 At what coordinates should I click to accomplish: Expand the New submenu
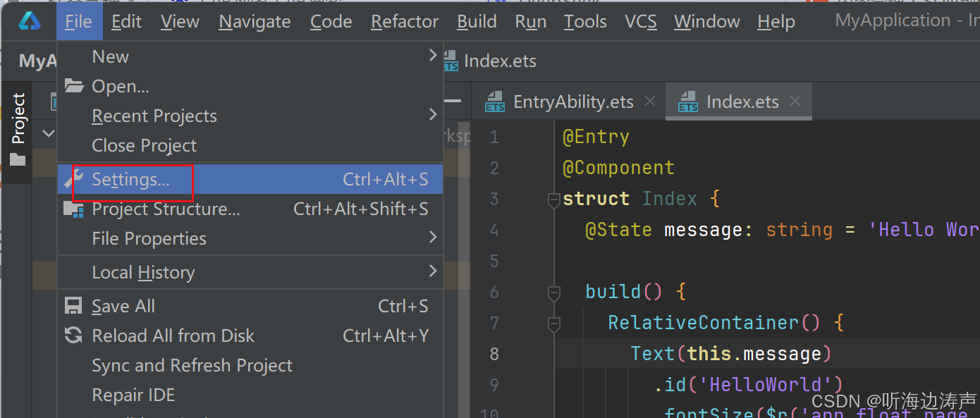(x=250, y=56)
